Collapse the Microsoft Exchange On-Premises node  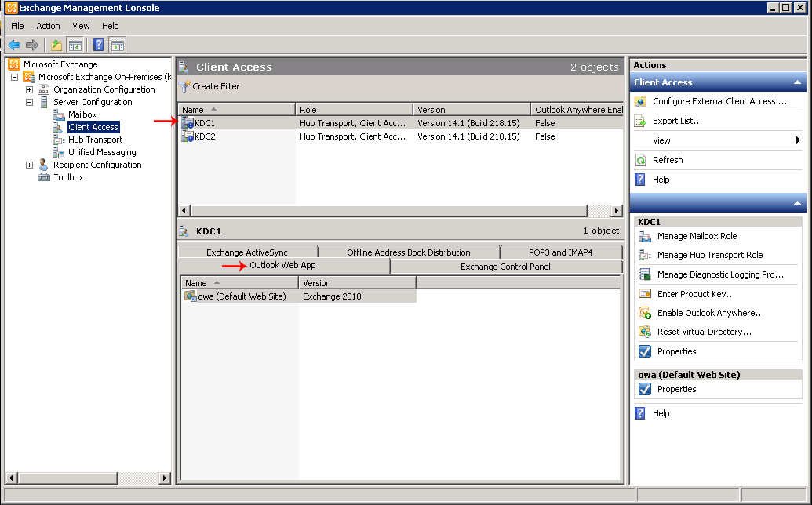coord(14,77)
